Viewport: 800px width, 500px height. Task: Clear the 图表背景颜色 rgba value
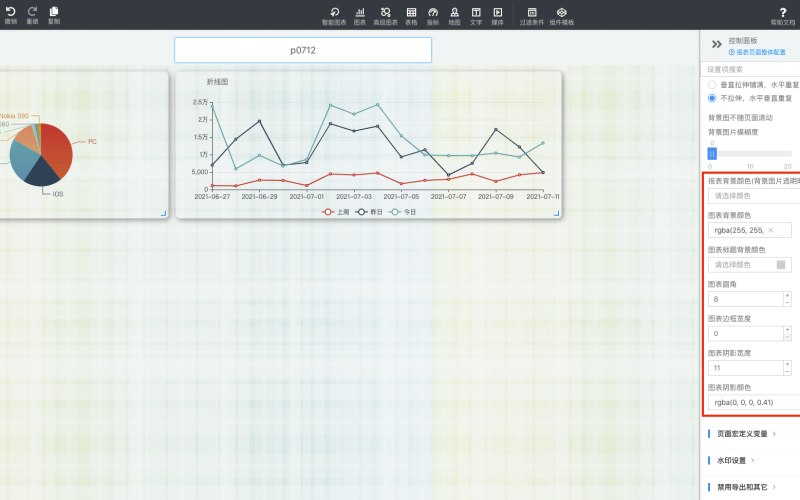[770, 230]
